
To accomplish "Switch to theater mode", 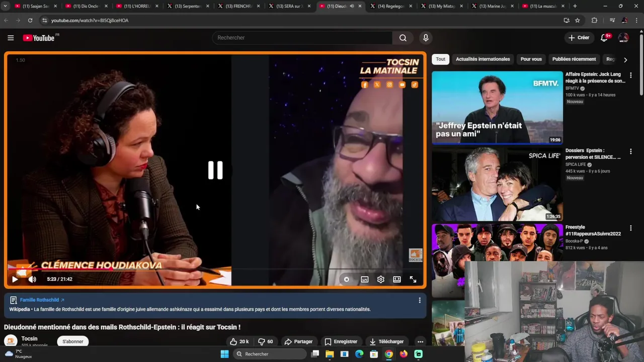I will pyautogui.click(x=397, y=279).
